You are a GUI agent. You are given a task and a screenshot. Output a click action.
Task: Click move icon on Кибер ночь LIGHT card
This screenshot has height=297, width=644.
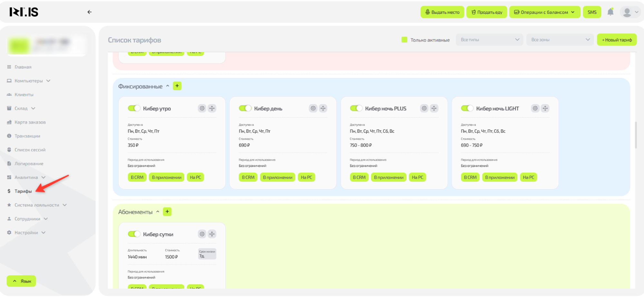(545, 108)
